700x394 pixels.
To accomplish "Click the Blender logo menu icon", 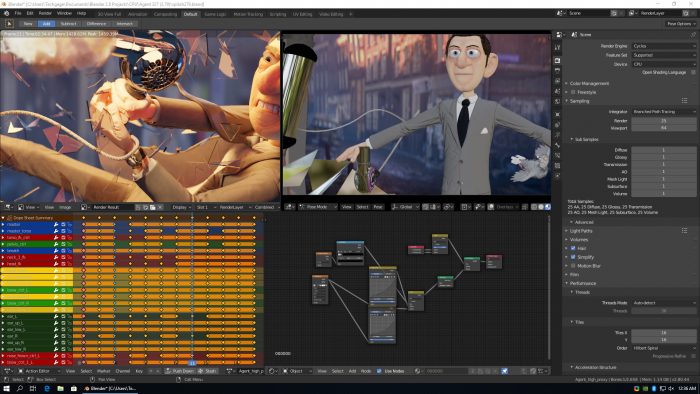I will pyautogui.click(x=6, y=14).
